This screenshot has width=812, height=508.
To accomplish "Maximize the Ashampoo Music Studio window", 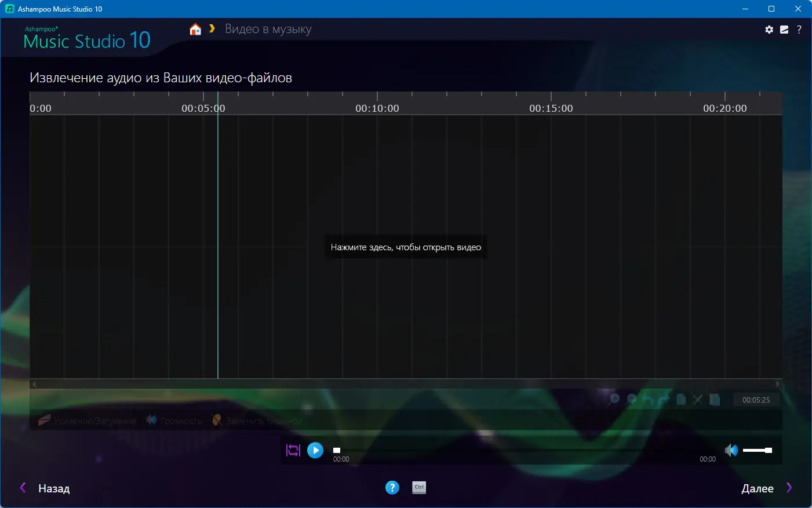I will [x=771, y=9].
